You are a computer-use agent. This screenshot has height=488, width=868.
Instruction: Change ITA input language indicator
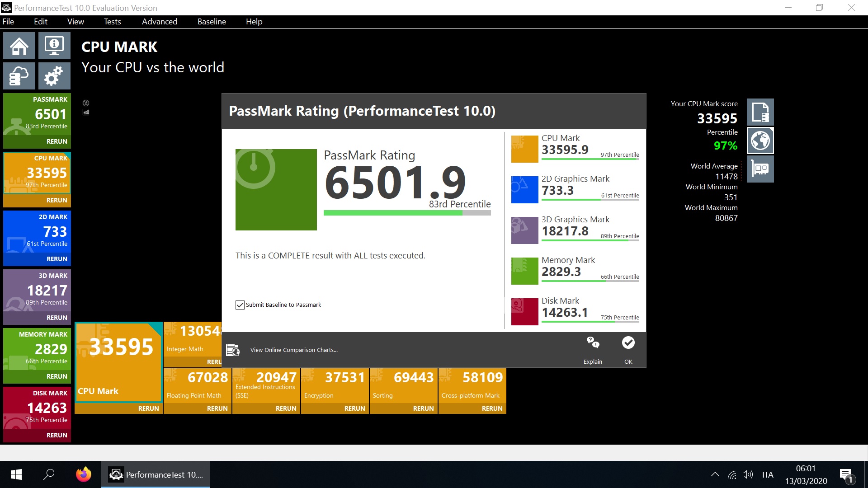pyautogui.click(x=768, y=474)
